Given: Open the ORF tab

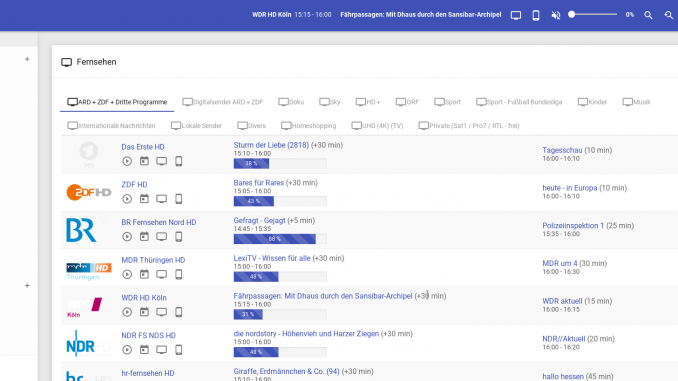Looking at the screenshot, I should (407, 102).
